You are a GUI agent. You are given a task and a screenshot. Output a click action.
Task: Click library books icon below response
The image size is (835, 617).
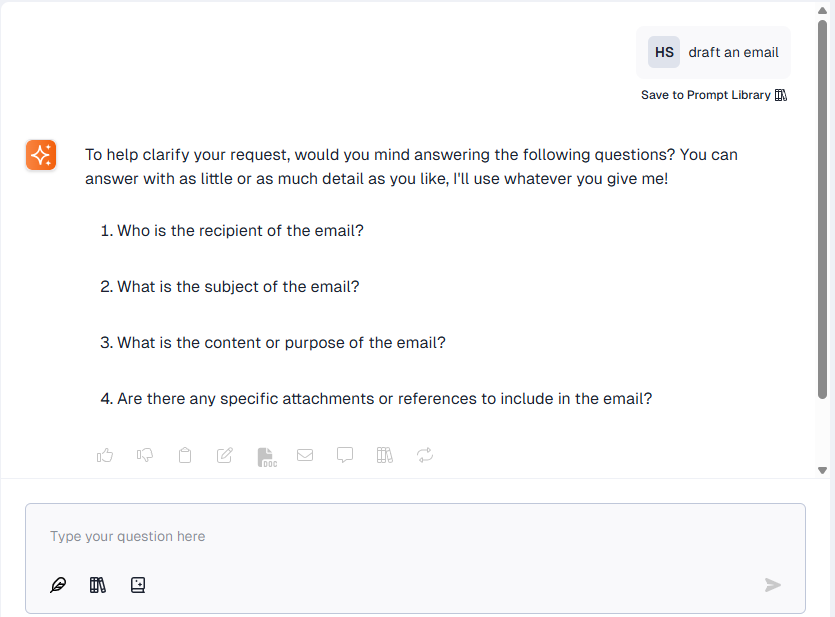pyautogui.click(x=385, y=455)
